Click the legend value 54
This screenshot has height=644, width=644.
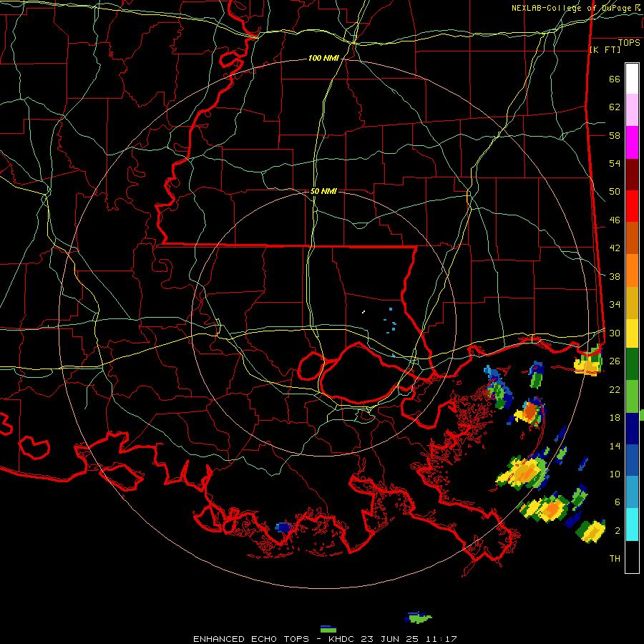(x=615, y=163)
